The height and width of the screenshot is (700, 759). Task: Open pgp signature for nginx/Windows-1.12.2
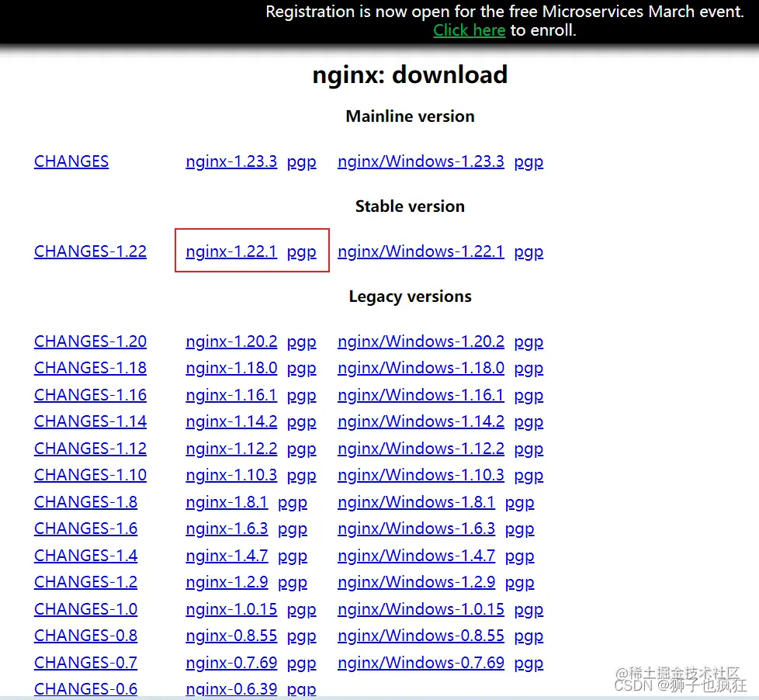tap(529, 449)
